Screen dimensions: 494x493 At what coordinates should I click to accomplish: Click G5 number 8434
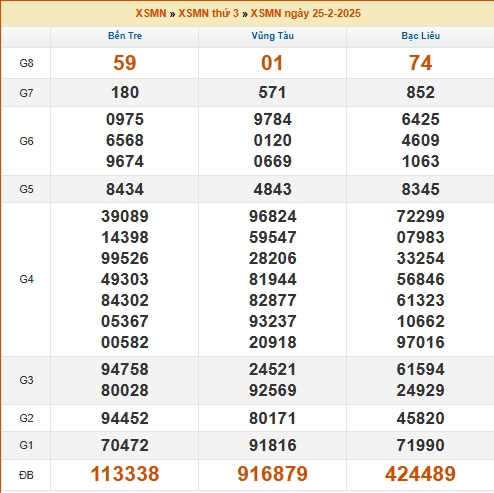125,189
